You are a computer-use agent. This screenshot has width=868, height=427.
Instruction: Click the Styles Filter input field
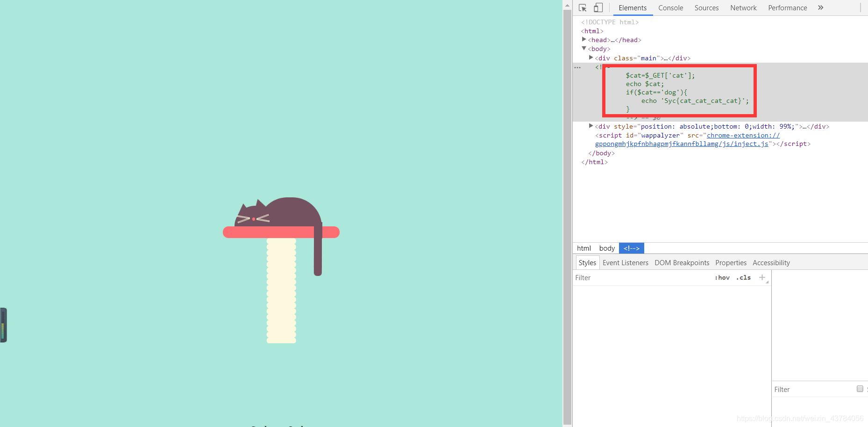[642, 278]
